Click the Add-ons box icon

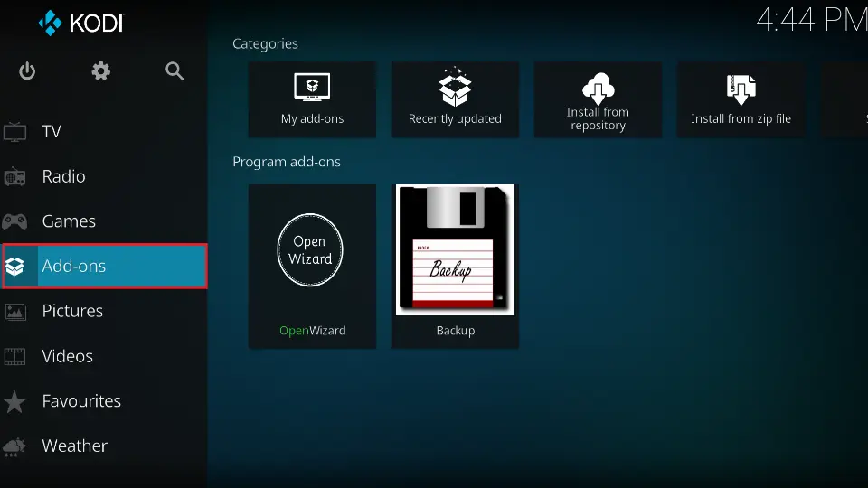point(15,266)
